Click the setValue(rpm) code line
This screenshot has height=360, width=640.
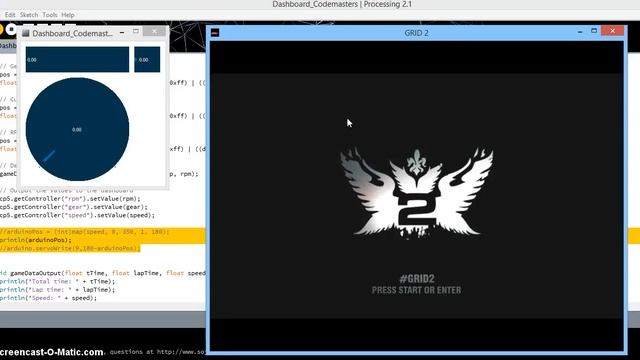(x=70, y=199)
